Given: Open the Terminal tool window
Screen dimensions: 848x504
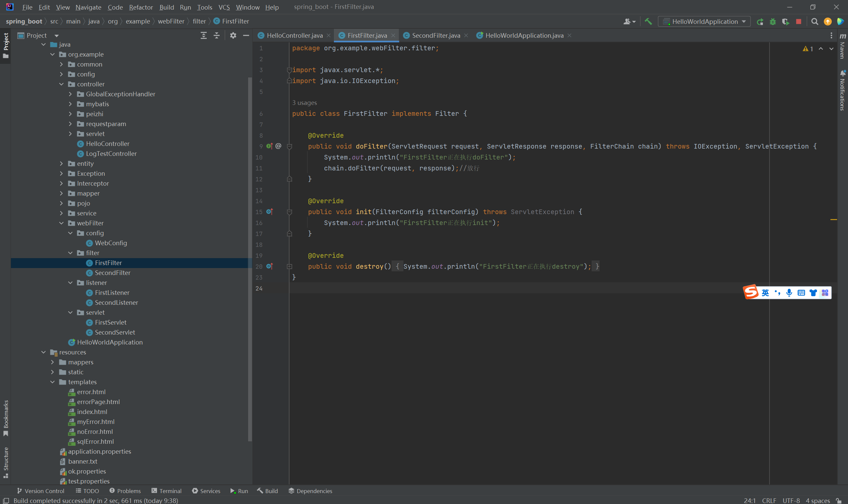Looking at the screenshot, I should pos(167,491).
